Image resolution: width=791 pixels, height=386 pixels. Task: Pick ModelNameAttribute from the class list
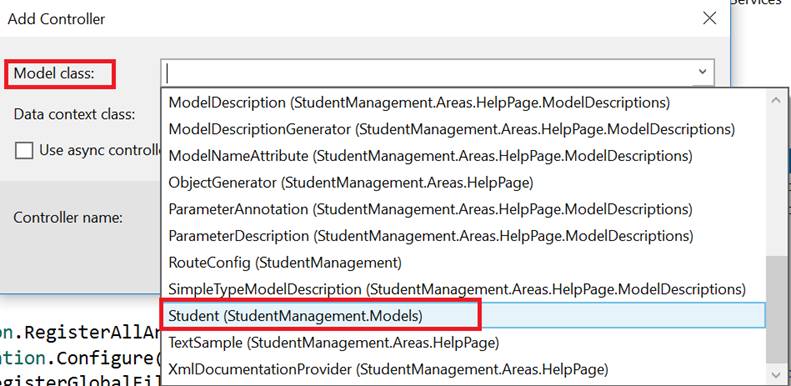click(463, 156)
